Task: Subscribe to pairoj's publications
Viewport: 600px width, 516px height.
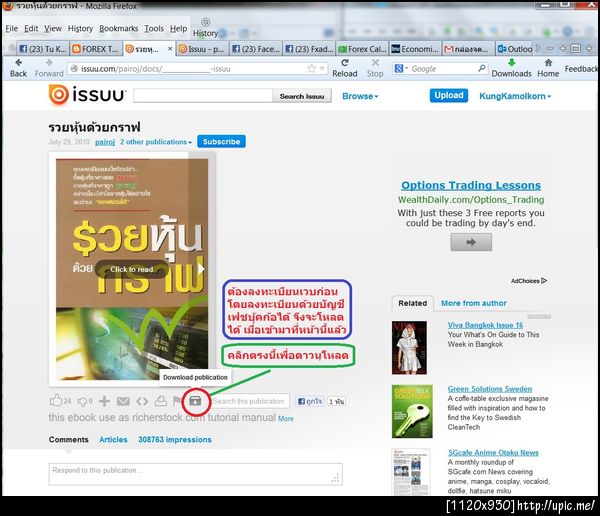Action: pos(221,142)
